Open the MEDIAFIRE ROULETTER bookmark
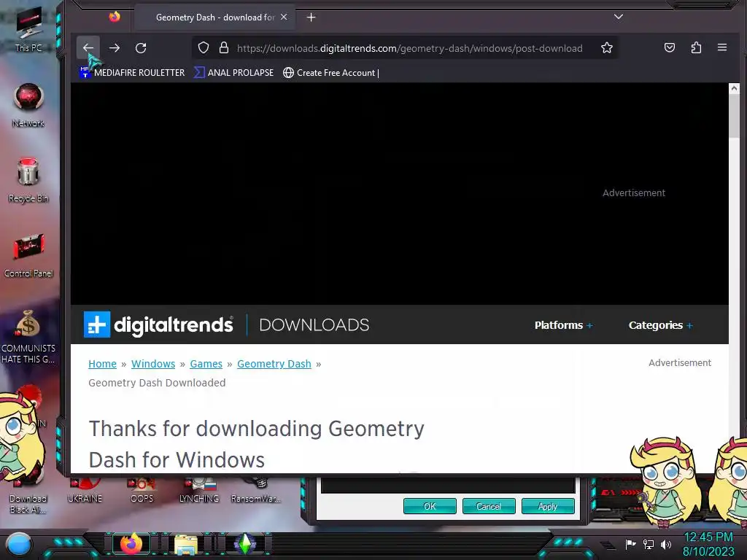747x560 pixels. pos(133,72)
